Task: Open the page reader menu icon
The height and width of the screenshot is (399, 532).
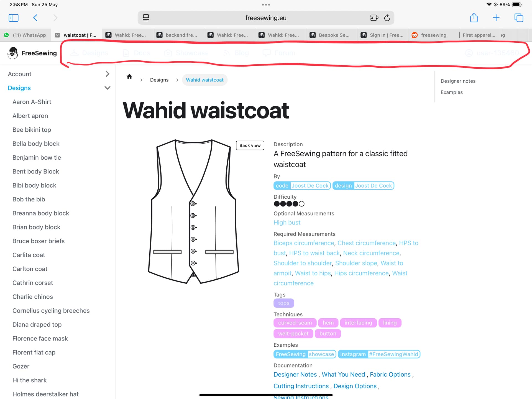Action: [x=146, y=18]
